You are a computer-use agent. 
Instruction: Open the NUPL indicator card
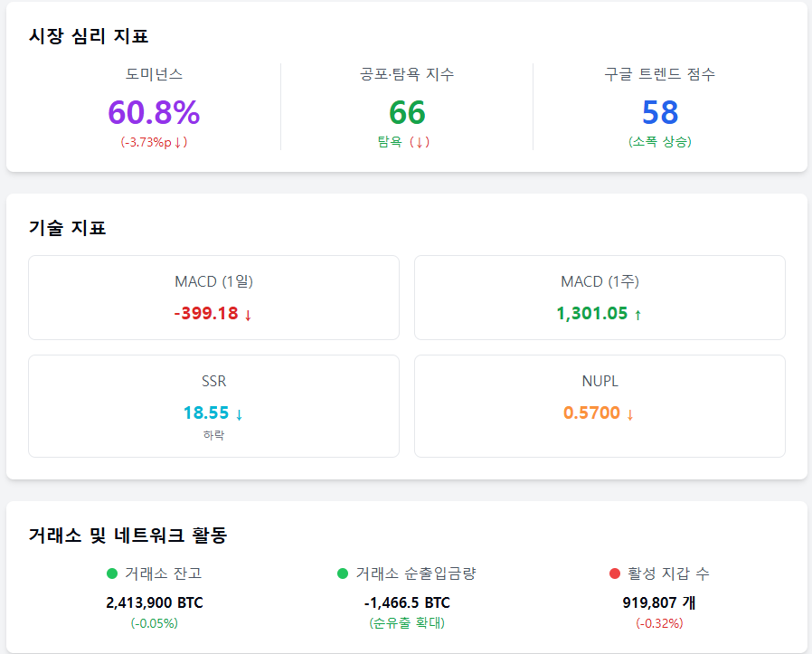(x=600, y=406)
